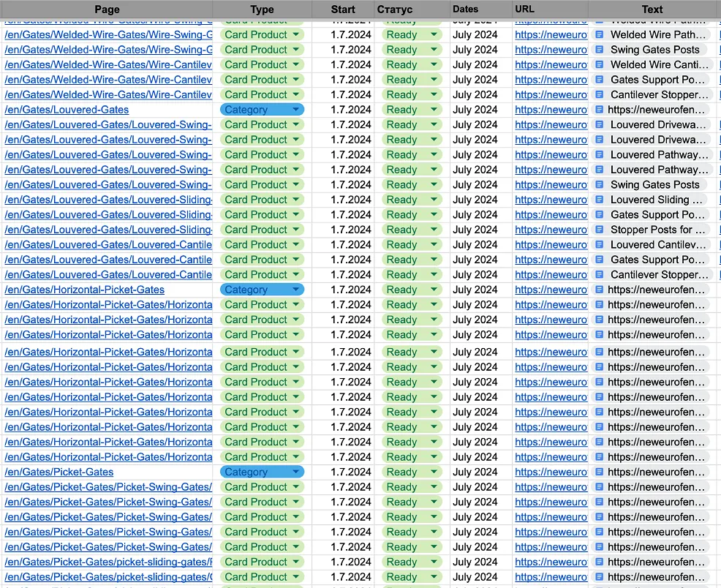Open the /en/Gates/Horizontal-Picket-Gates page link

84,290
